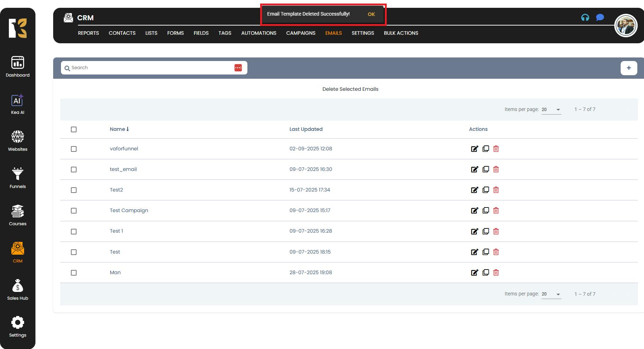Switch to the AUTOMATIONS tab
This screenshot has height=349, width=644.
coord(258,33)
